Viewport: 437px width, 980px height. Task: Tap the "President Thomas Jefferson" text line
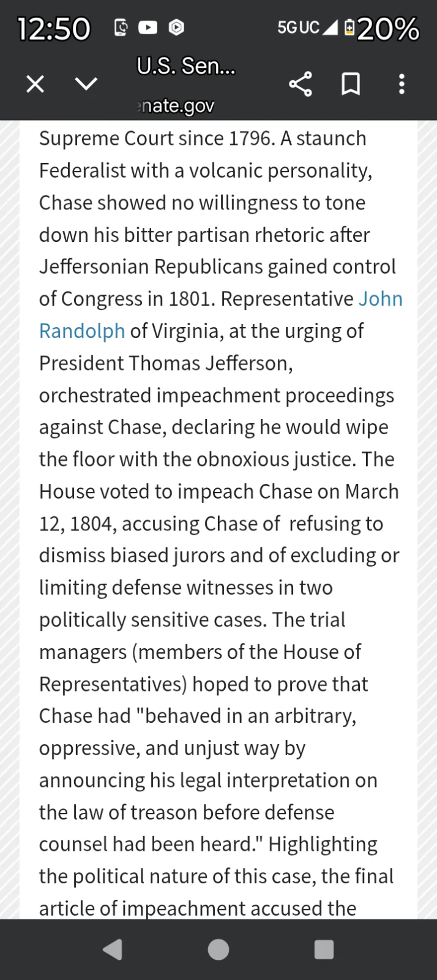(166, 364)
